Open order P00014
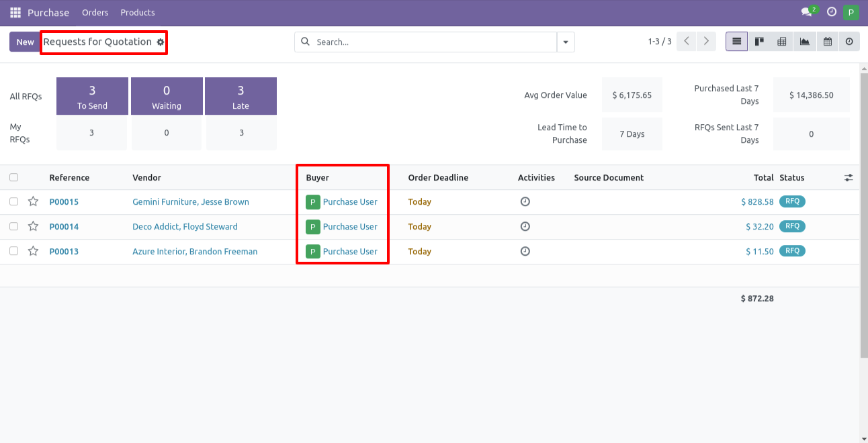This screenshot has height=443, width=868. point(64,227)
